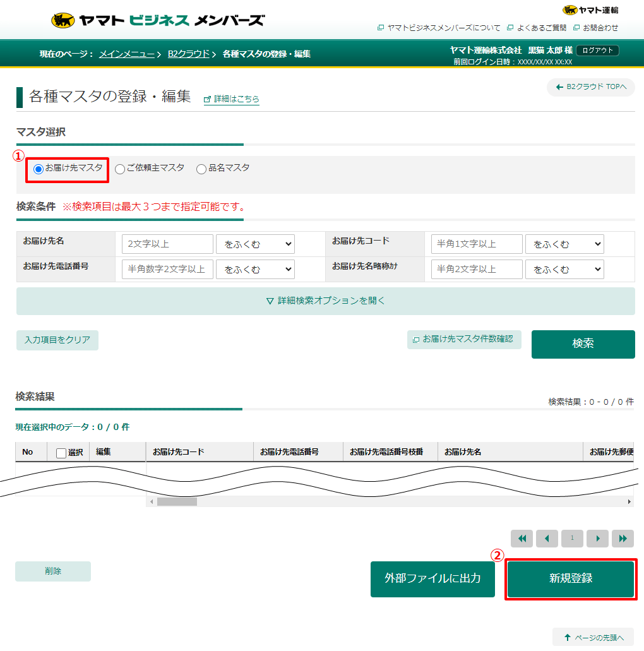Open the をふくむ dropdown beside お届け先電話番号
Image resolution: width=644 pixels, height=651 pixels.
point(255,269)
